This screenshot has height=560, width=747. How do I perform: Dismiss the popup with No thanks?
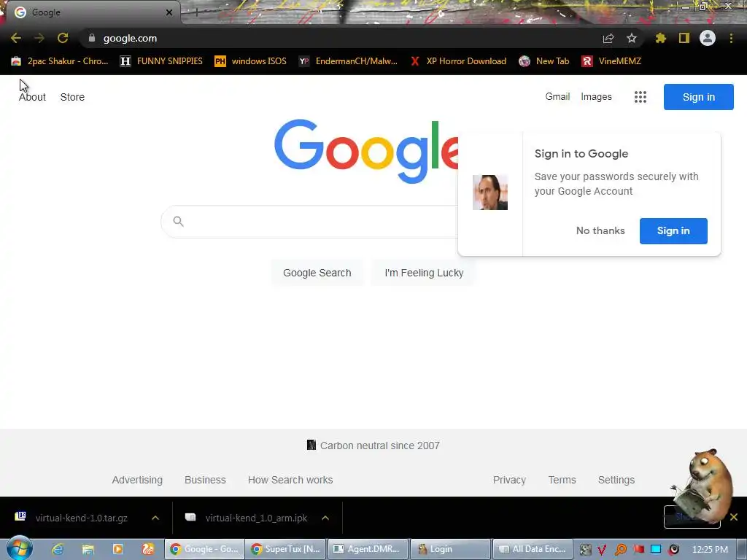pos(600,231)
